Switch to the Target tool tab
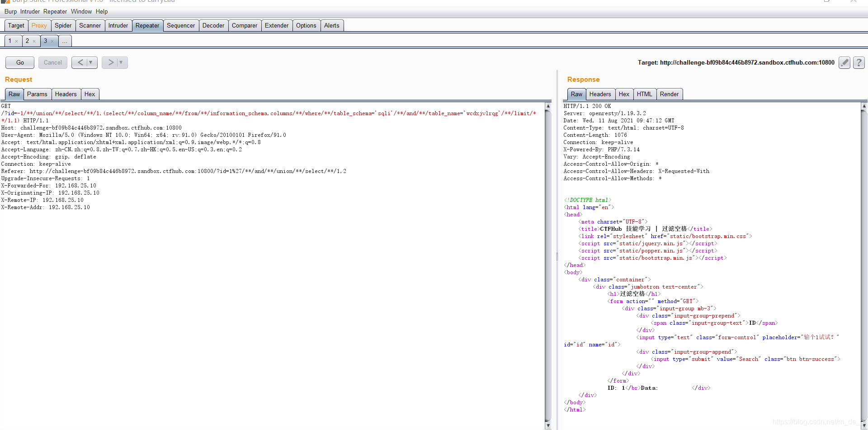This screenshot has height=430, width=868. pyautogui.click(x=16, y=25)
